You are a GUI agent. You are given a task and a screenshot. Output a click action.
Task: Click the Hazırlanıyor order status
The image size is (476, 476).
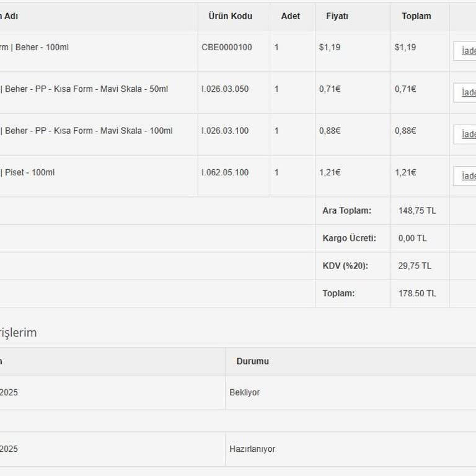click(x=252, y=449)
